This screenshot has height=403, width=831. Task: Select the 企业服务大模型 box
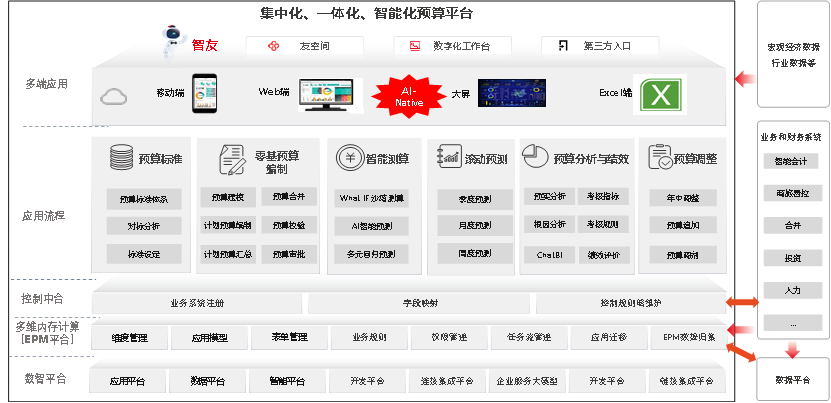527,381
